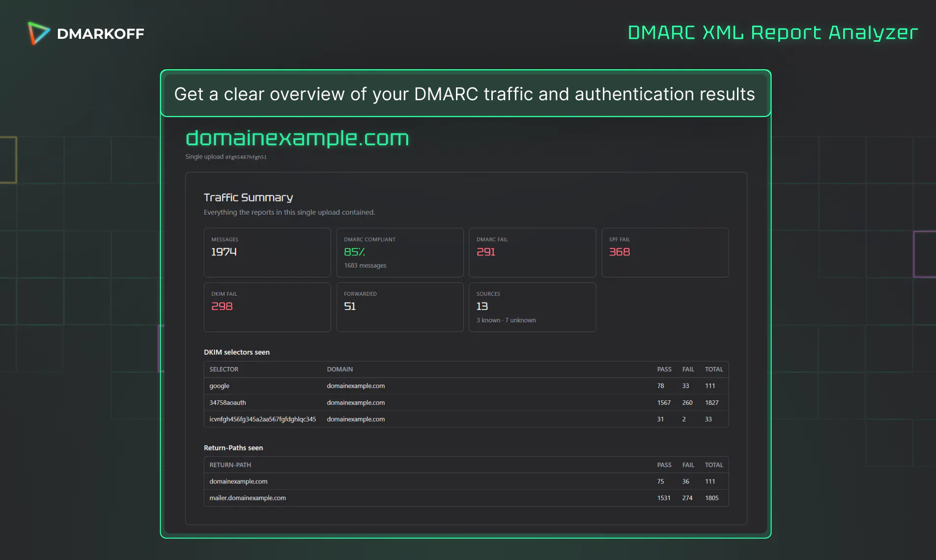Select the google selector row
Viewport: 936px width, 560px height.
click(466, 386)
